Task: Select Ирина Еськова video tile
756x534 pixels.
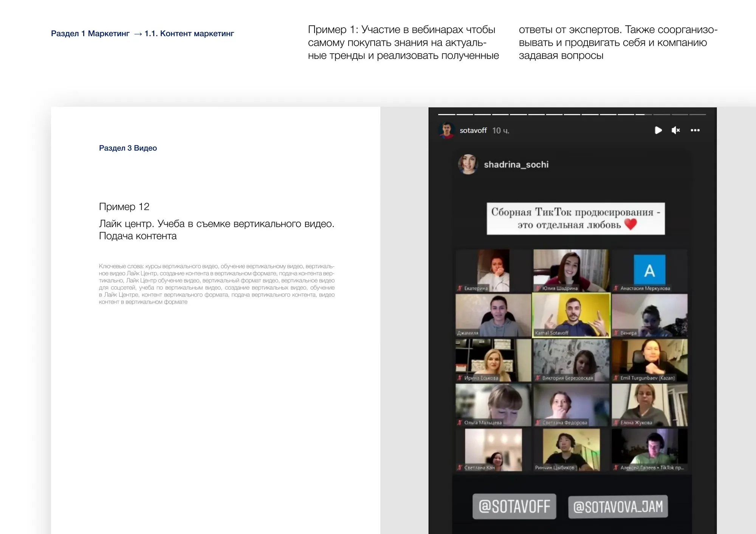Action: (x=493, y=360)
